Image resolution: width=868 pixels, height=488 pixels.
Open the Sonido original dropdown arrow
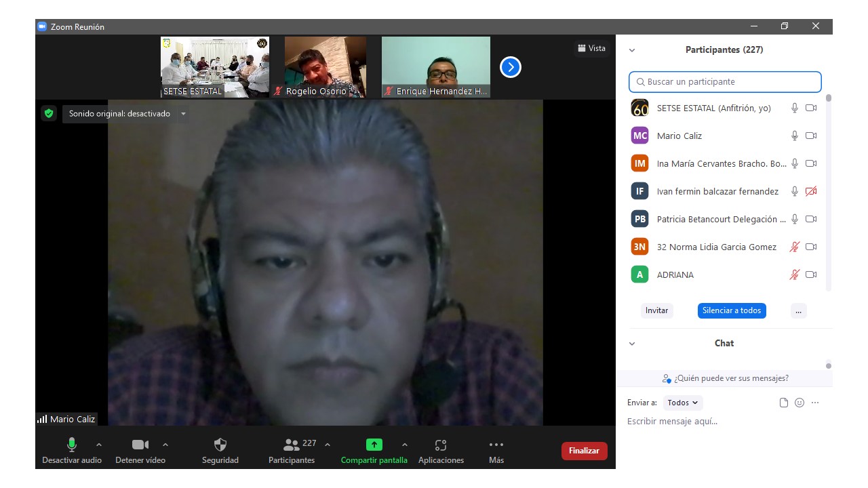click(183, 114)
